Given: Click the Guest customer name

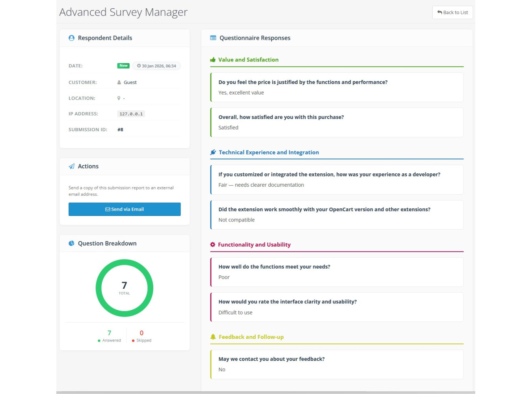Looking at the screenshot, I should click(x=130, y=83).
